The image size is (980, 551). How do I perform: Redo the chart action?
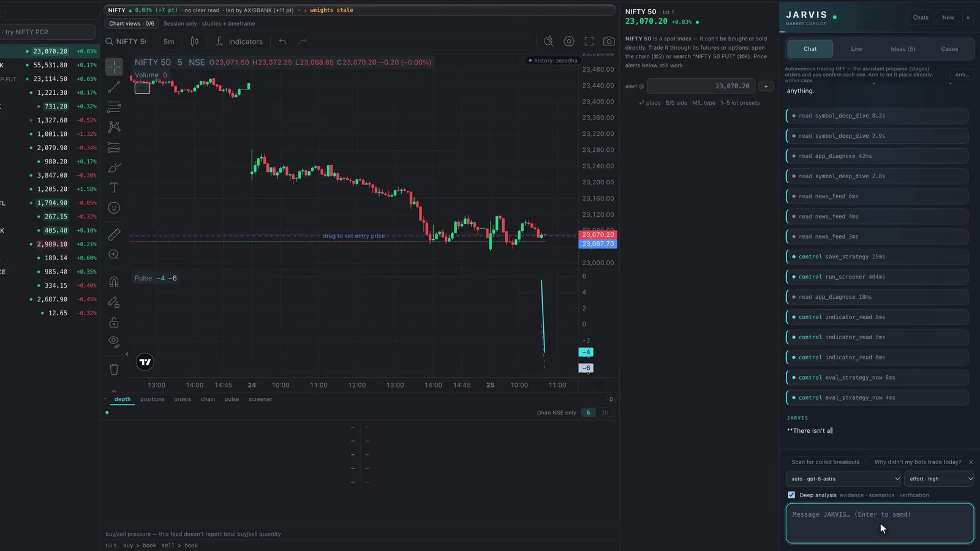[303, 42]
